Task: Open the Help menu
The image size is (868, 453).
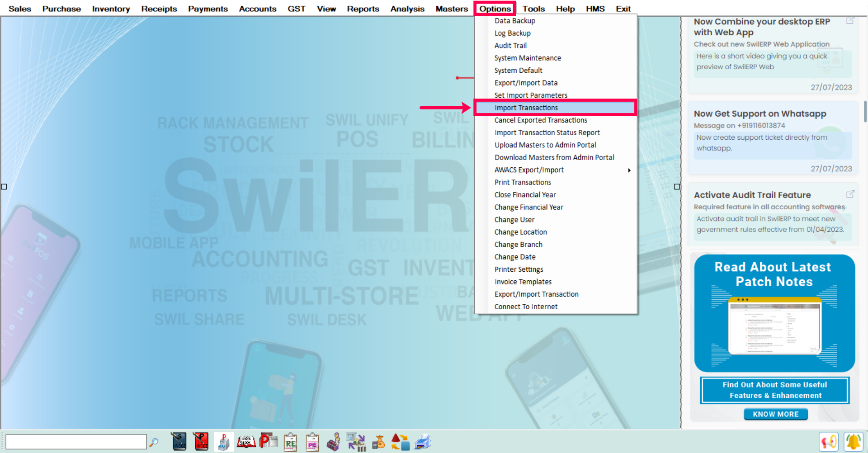Action: 565,9
